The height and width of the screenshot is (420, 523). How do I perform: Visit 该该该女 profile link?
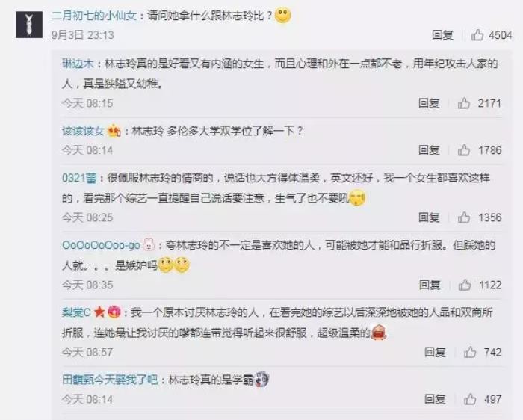pos(83,131)
